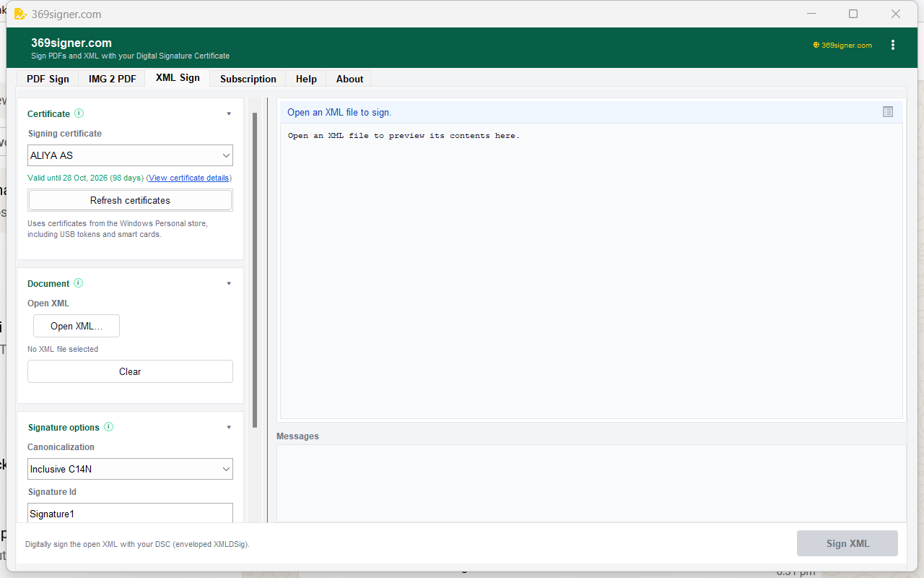This screenshot has width=924, height=578.
Task: Collapse the Certificate section
Action: coord(229,114)
